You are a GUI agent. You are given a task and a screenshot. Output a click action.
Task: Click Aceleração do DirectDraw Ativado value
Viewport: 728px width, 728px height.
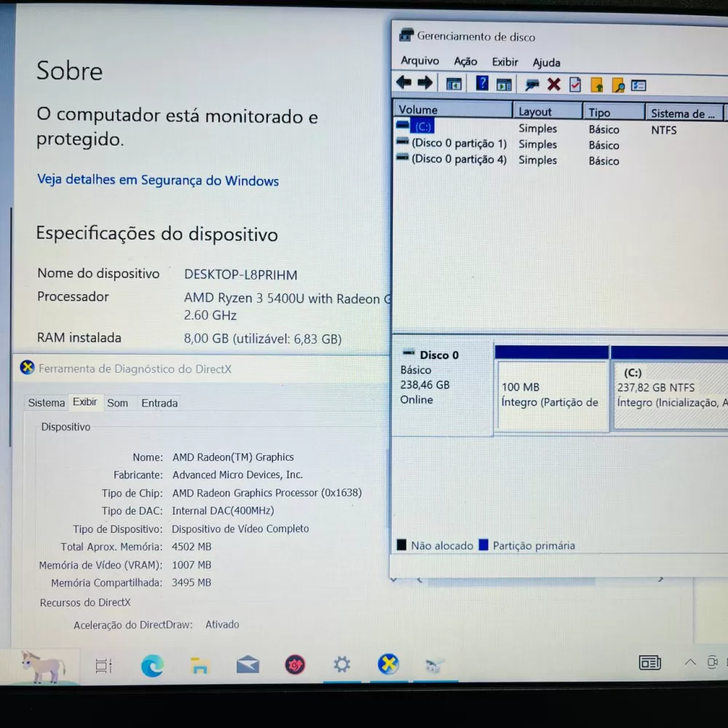pos(222,625)
